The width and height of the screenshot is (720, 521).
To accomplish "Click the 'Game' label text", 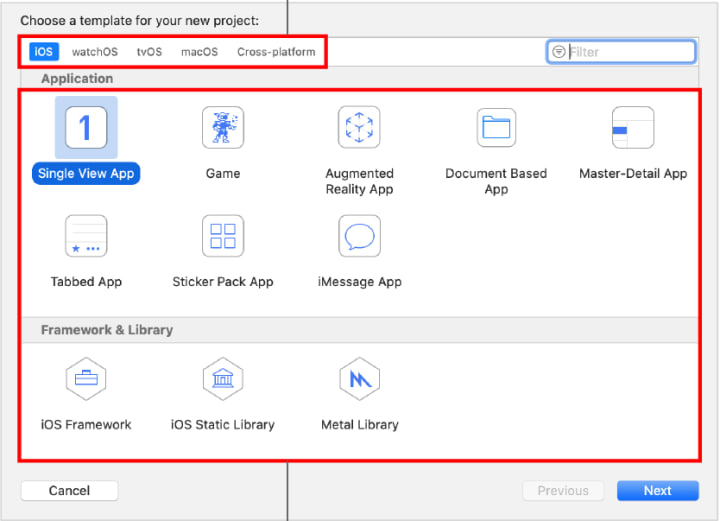I will 223,174.
